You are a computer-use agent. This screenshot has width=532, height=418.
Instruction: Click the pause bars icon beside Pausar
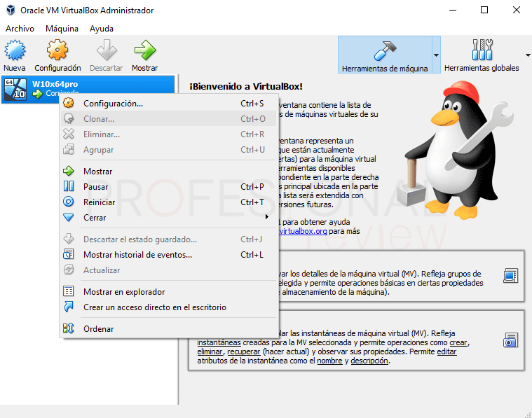coord(69,186)
